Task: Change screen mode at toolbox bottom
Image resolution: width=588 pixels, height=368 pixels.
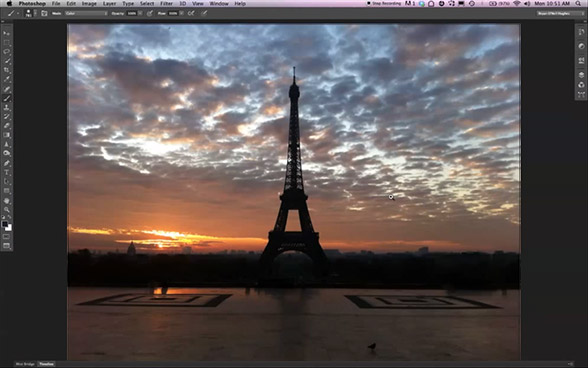Action: click(x=7, y=246)
